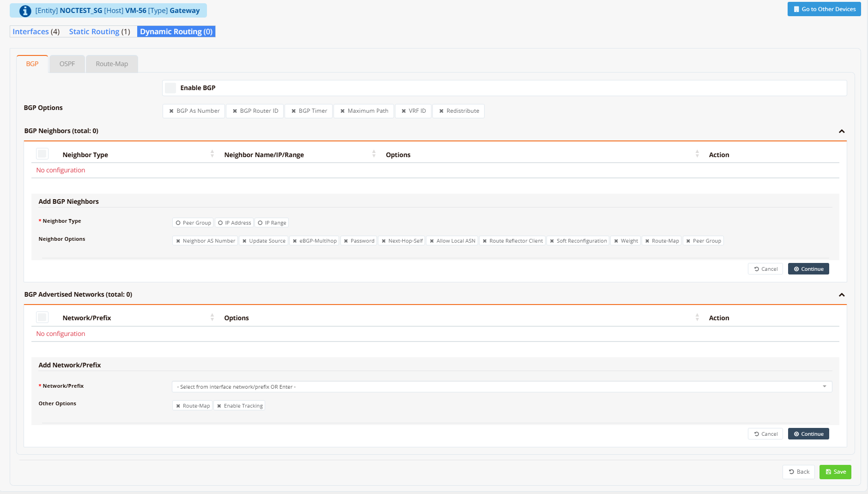Click sort arrows in Neighbor Name/IP/Range column
868x494 pixels.
[x=374, y=154]
